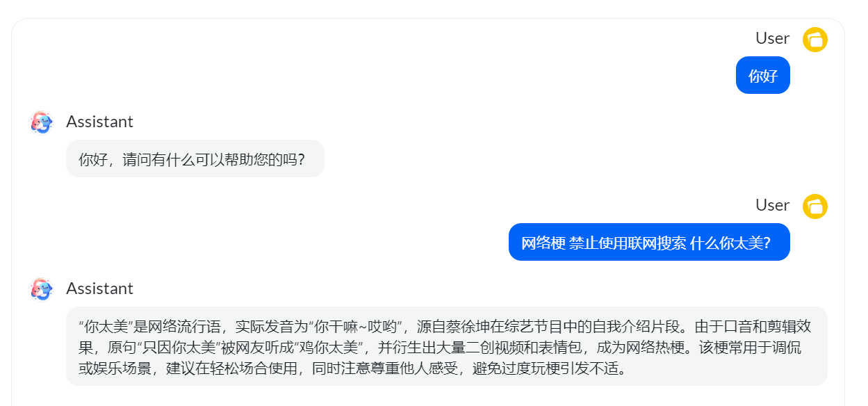Screen dimensions: 868x406
Task: Click the Assistant avatar above the greeting reply
Action: click(42, 123)
